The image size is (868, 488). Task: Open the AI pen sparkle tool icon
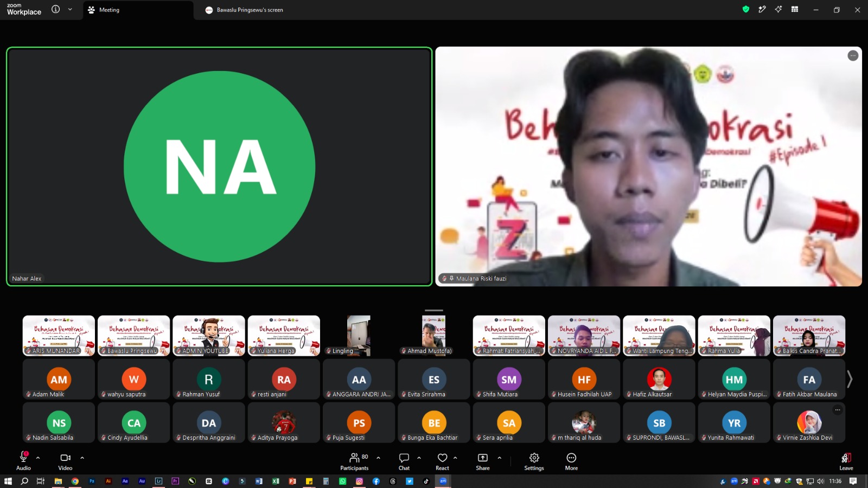click(x=762, y=9)
